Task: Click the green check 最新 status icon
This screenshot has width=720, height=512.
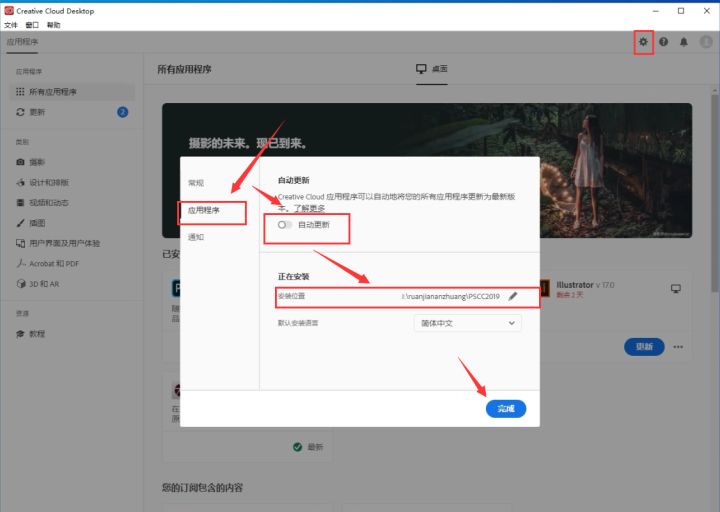Action: 298,447
